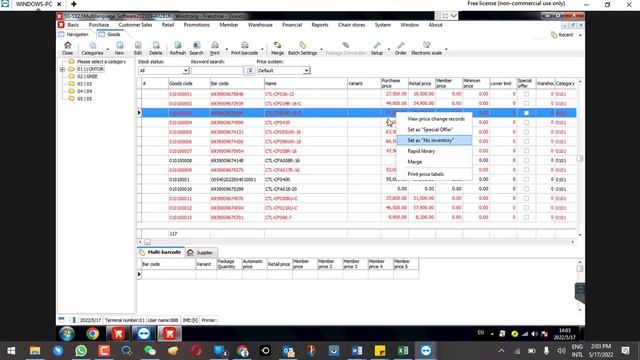Click Print price labels in context menu
Image resolution: width=640 pixels, height=360 pixels.
(x=434, y=174)
